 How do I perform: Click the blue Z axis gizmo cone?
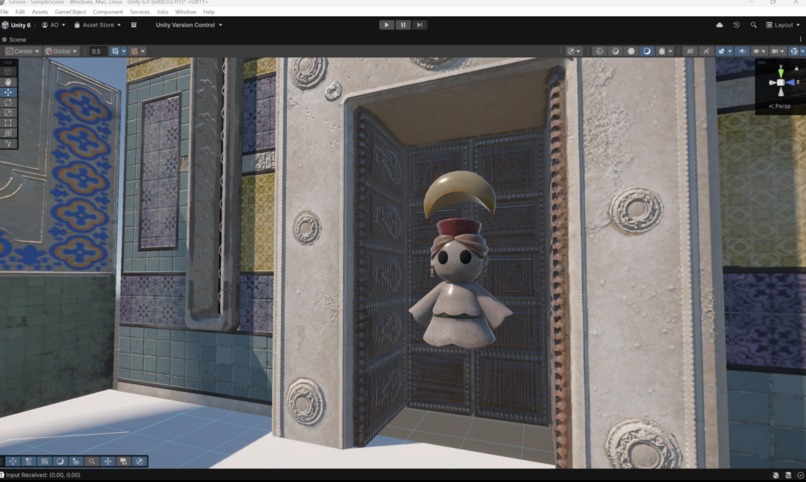pyautogui.click(x=791, y=82)
